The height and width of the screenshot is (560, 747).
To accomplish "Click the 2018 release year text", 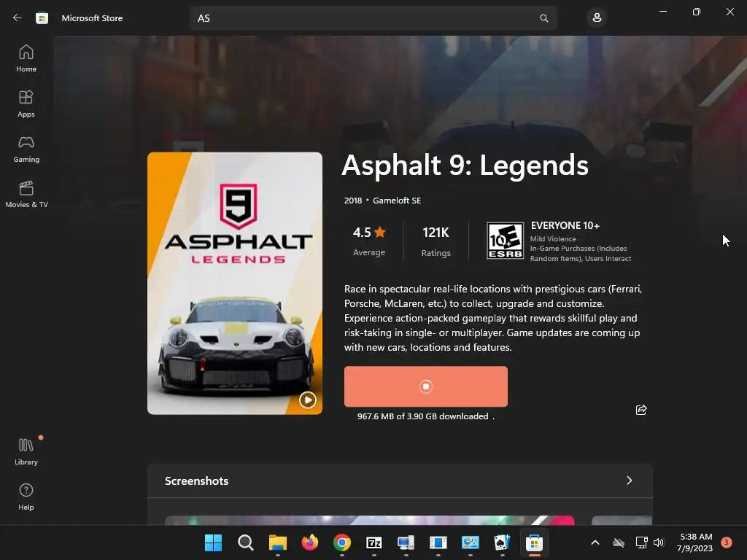I will point(353,201).
